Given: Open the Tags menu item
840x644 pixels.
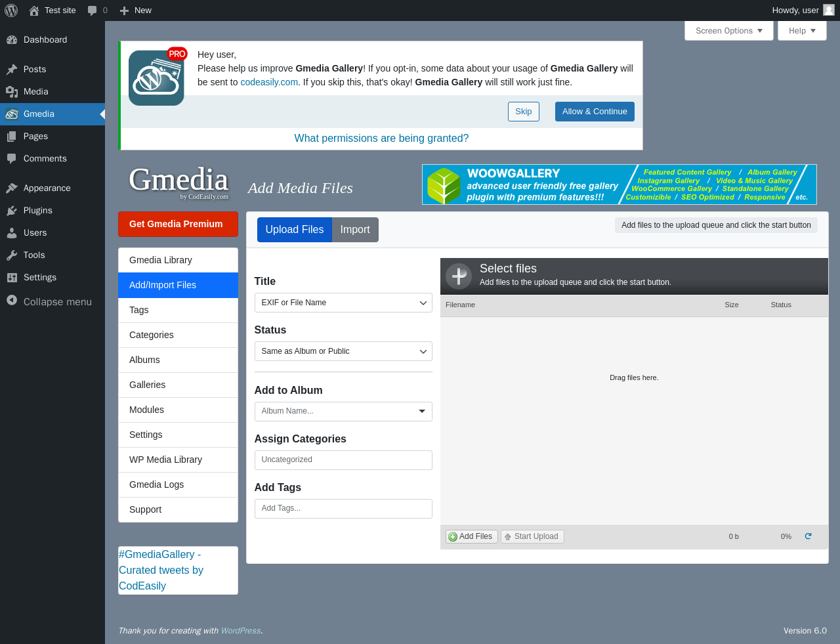Looking at the screenshot, I should point(178,310).
